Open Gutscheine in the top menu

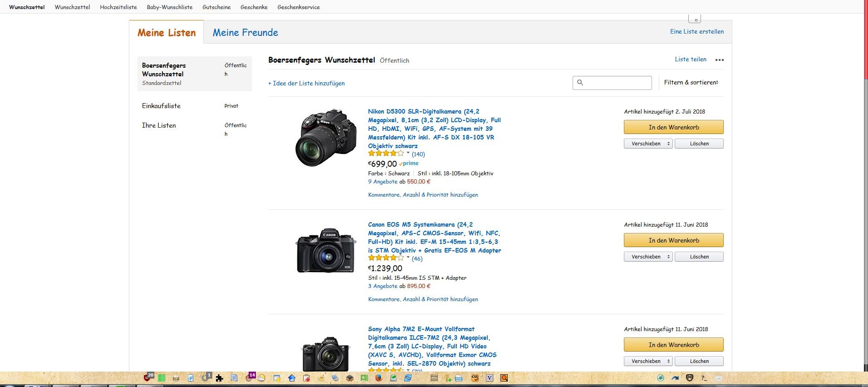pyautogui.click(x=216, y=7)
